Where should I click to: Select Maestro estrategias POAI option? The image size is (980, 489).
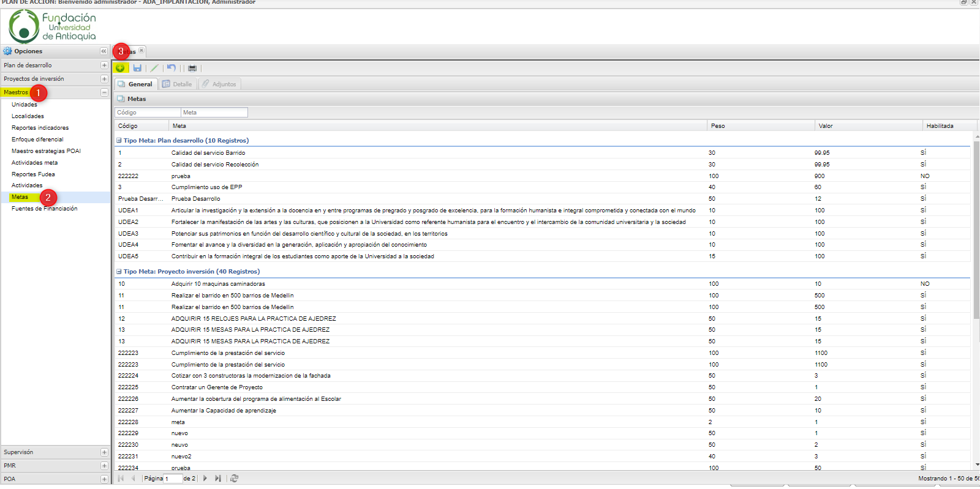pyautogui.click(x=46, y=151)
